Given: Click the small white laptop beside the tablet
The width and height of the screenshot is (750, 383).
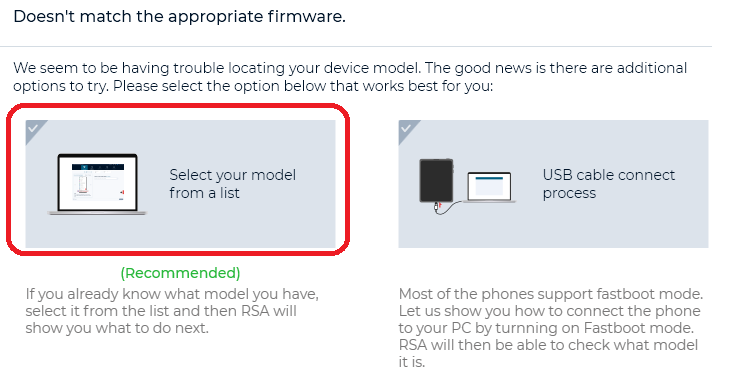Looking at the screenshot, I should click(489, 187).
